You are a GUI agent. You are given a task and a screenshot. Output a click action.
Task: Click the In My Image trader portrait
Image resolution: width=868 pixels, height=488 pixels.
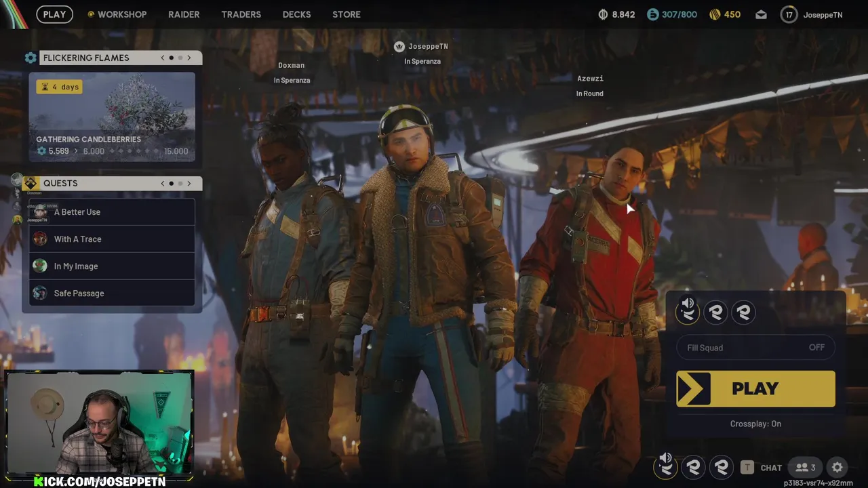point(40,266)
